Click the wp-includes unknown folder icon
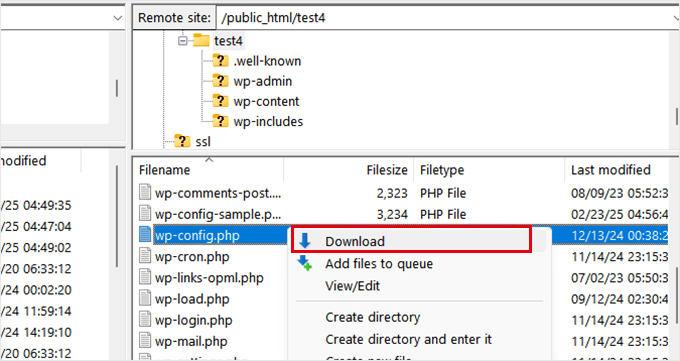Viewport: 680px width, 361px height. [220, 121]
